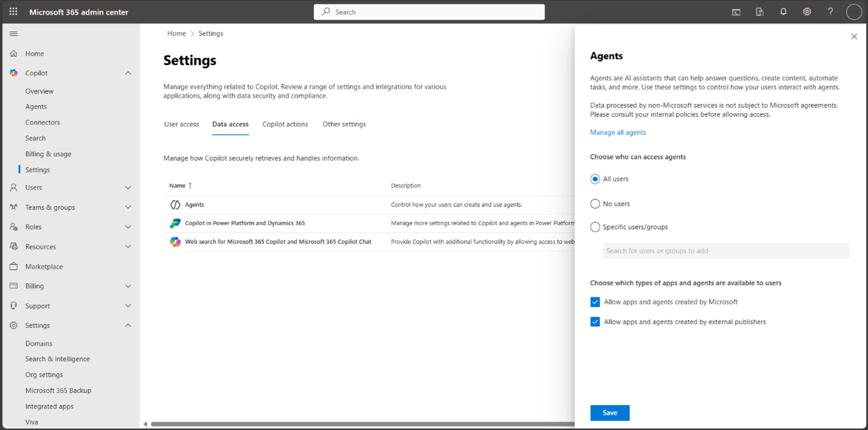This screenshot has width=868, height=430.
Task: Save the Agents settings
Action: click(x=610, y=412)
